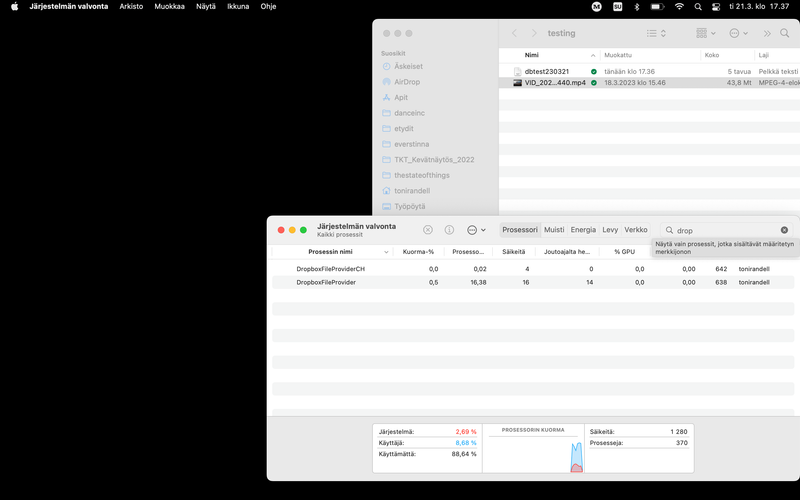Click the stop process icon in Activity Monitor
This screenshot has height=500, width=800.
pyautogui.click(x=428, y=230)
